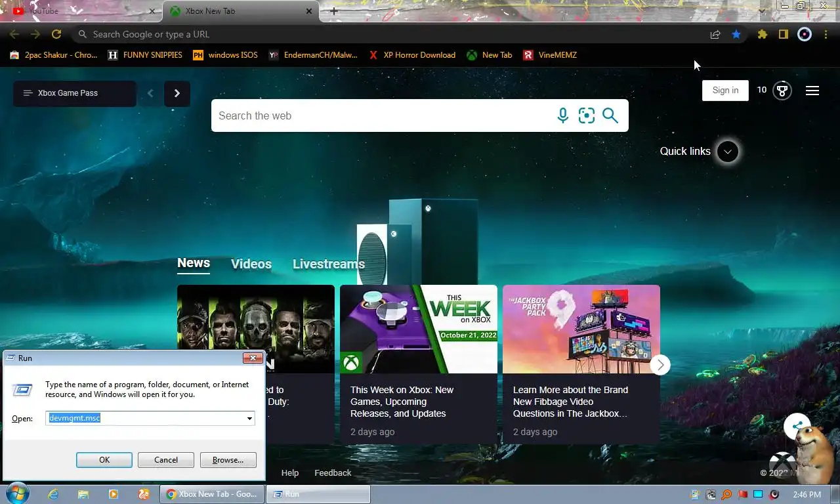
Task: Open the 2pac Shakur bookmark
Action: [54, 55]
